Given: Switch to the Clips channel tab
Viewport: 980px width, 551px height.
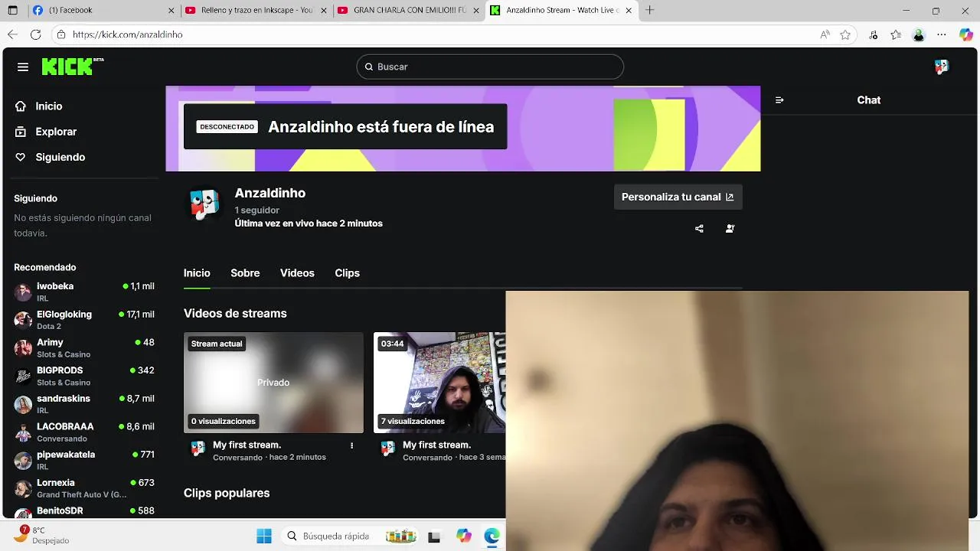Looking at the screenshot, I should click(347, 273).
